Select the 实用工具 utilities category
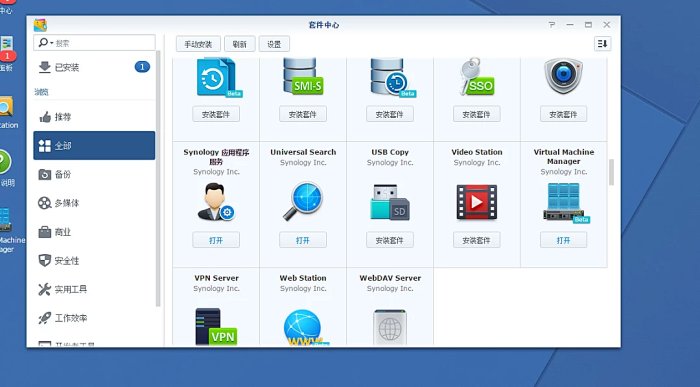The width and height of the screenshot is (700, 387). [x=94, y=290]
